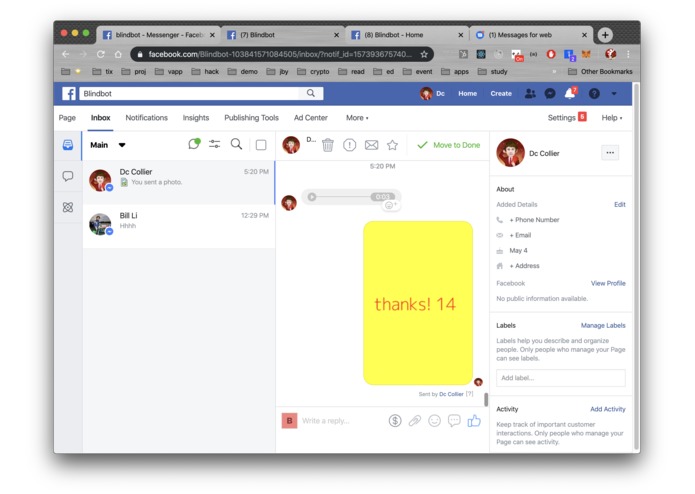Image resolution: width=695 pixels, height=494 pixels.
Task: Expand the account arrow in Facebook header
Action: [x=614, y=93]
